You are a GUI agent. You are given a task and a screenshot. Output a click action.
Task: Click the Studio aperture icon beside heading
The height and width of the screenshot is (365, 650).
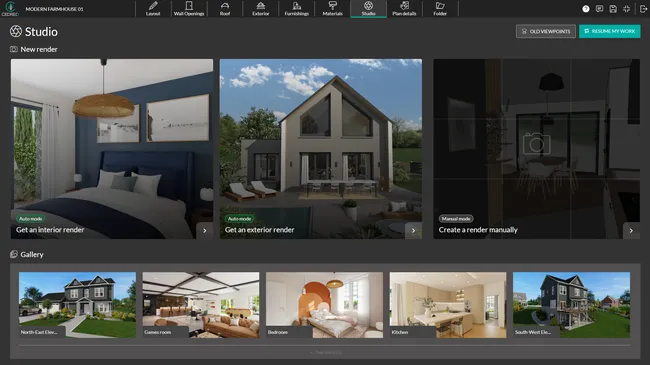point(16,31)
